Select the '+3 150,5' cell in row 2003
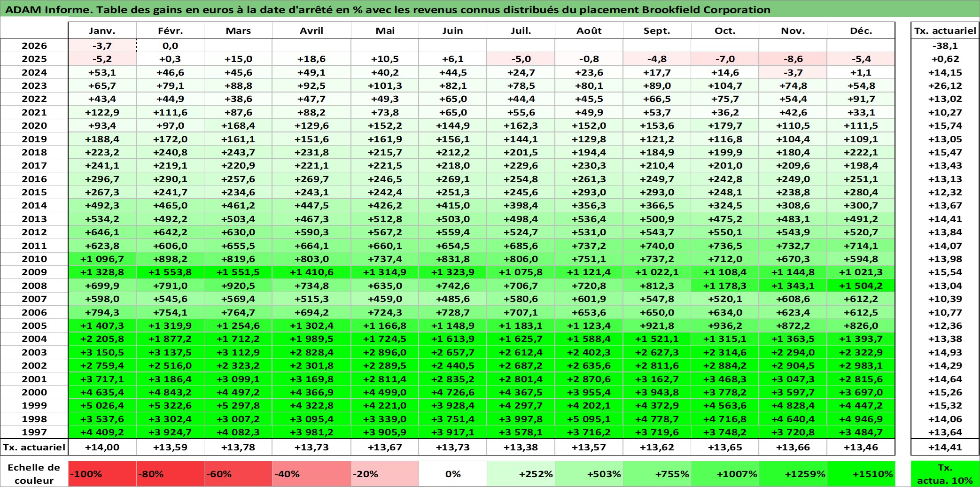980x487 pixels. (102, 352)
